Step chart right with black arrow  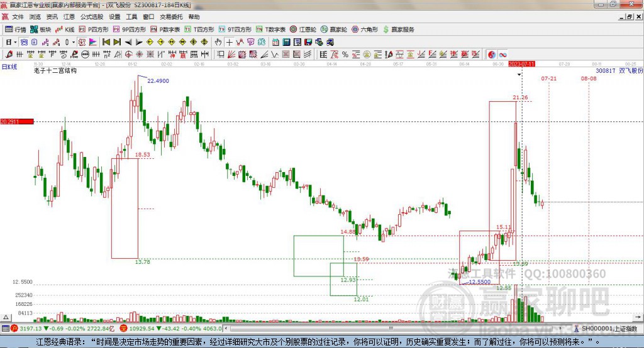(139, 42)
